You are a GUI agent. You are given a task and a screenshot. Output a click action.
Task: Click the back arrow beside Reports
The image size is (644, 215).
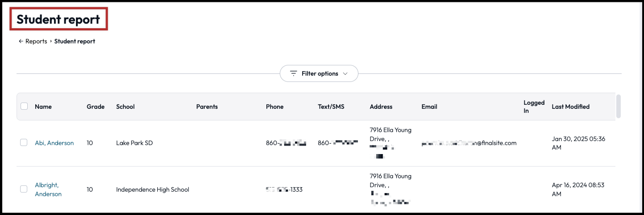coord(21,41)
